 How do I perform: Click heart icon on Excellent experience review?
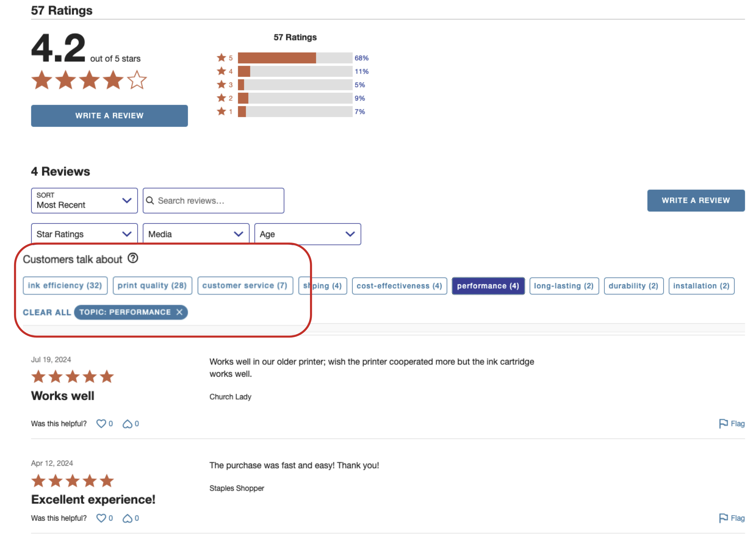click(101, 518)
